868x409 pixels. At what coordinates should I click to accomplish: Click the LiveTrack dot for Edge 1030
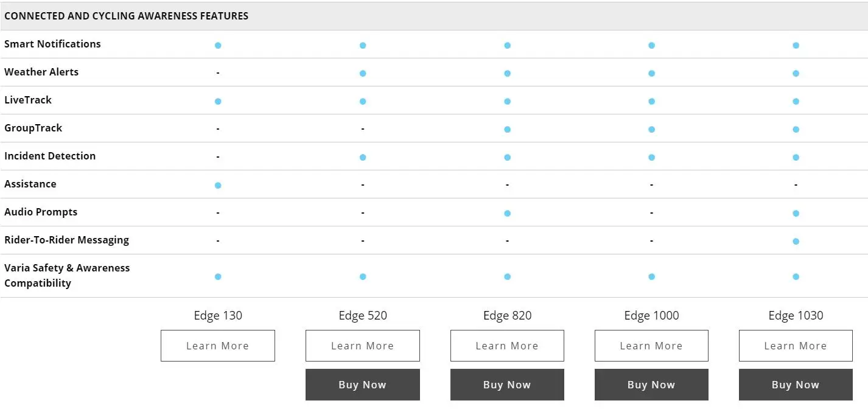point(796,102)
